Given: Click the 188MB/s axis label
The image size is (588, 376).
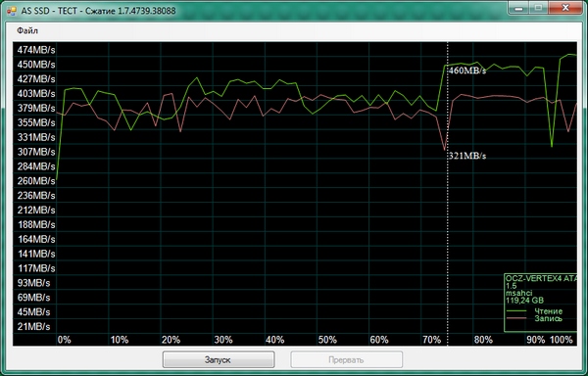Looking at the screenshot, I should click(x=36, y=224).
